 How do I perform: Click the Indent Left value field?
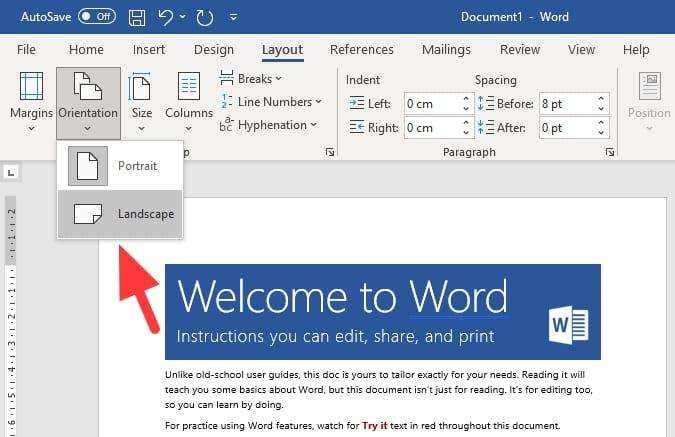[433, 104]
